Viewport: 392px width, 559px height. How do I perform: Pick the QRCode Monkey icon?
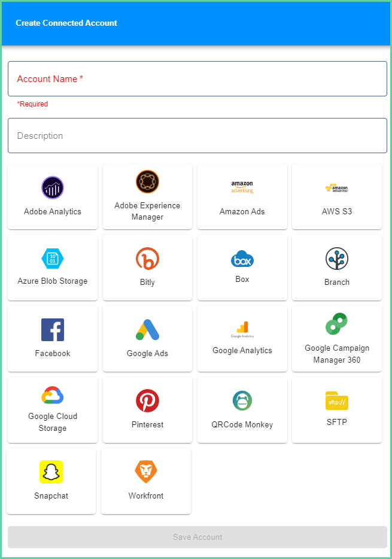pos(242,401)
